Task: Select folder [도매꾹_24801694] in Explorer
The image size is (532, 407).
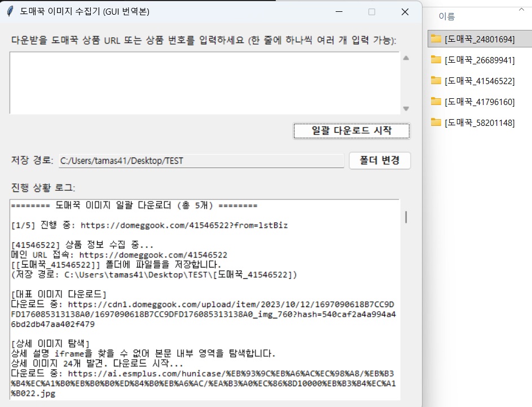Action: point(480,40)
